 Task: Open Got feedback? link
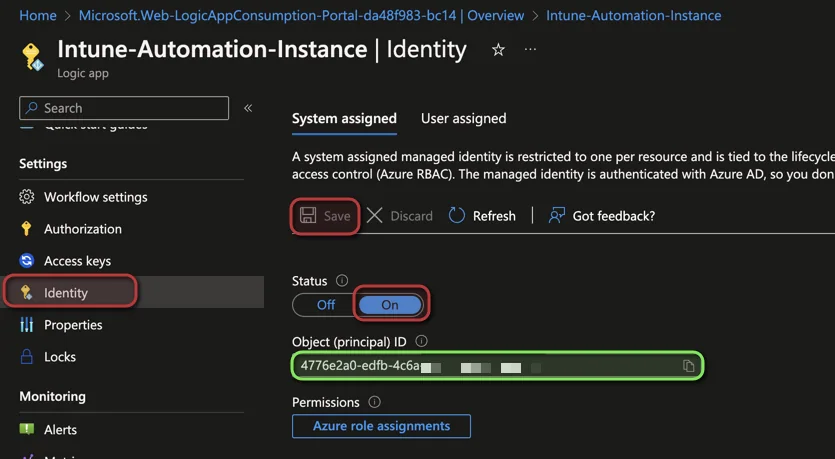(x=602, y=216)
